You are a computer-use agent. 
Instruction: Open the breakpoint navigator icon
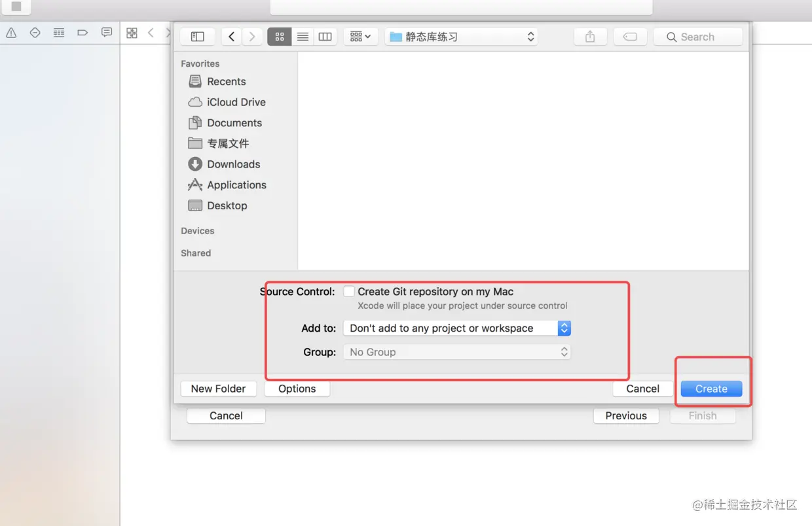click(83, 33)
